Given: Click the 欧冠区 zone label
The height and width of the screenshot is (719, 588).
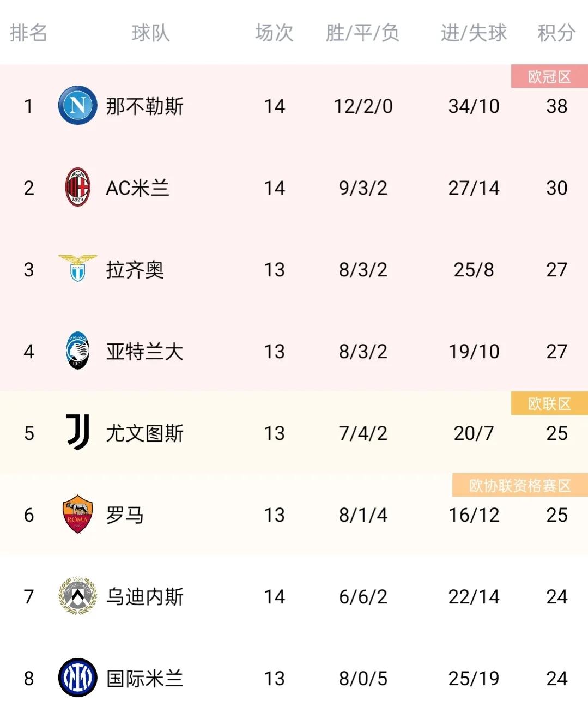Looking at the screenshot, I should pos(549,77).
